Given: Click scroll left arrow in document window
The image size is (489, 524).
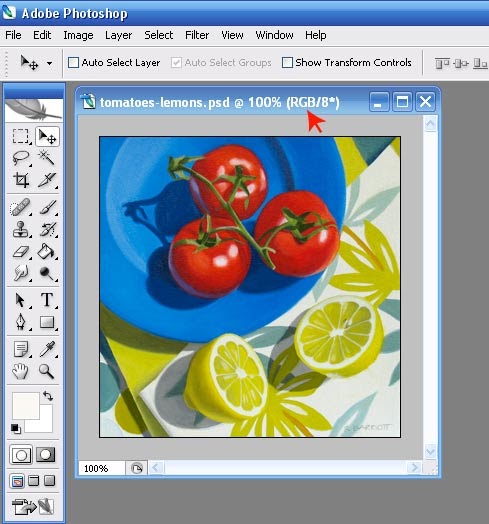Looking at the screenshot, I should tap(155, 468).
